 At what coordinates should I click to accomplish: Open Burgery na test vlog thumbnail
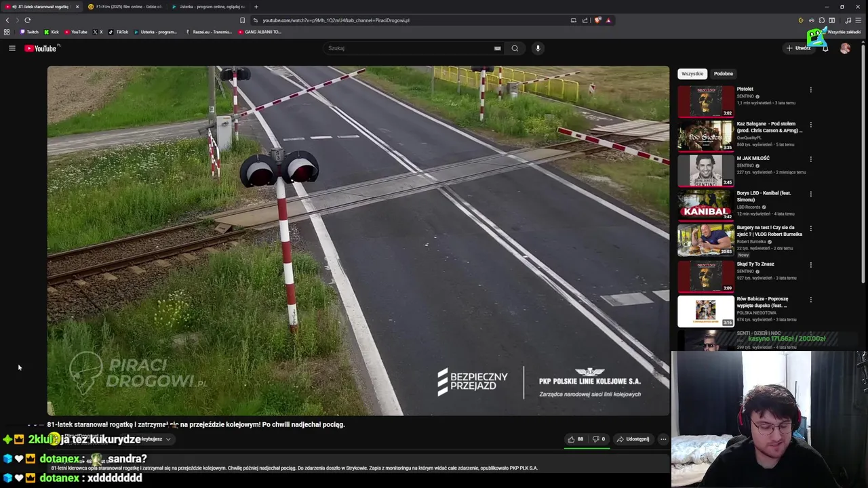705,241
